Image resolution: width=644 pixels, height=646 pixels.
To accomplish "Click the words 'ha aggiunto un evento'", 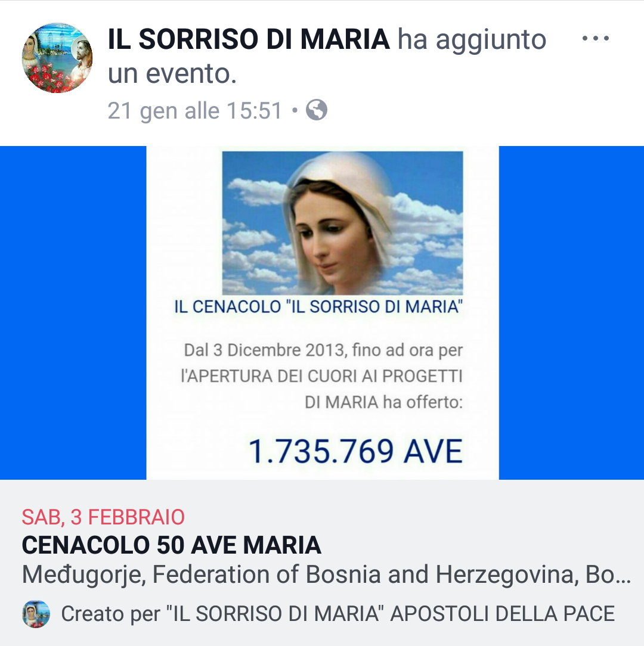I will point(327,57).
